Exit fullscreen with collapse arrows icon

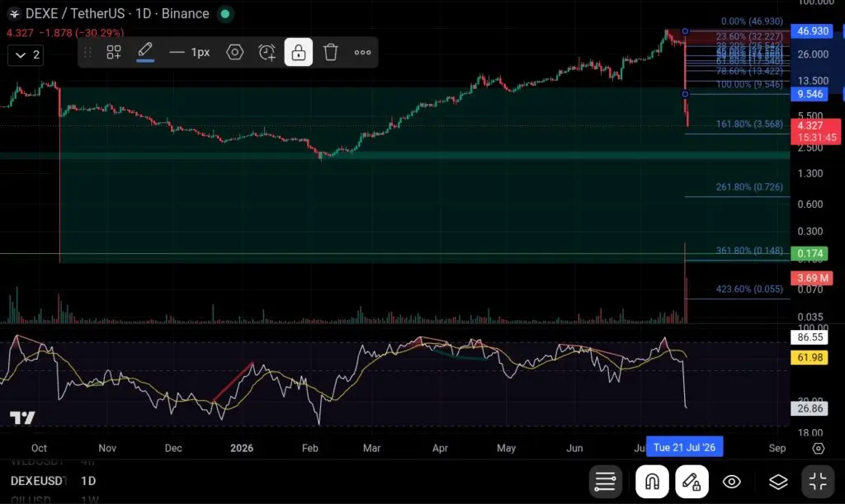818,482
